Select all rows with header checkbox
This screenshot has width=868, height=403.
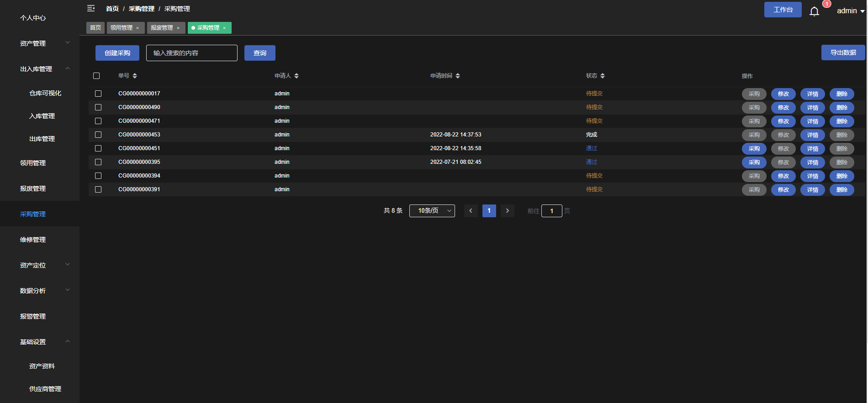click(x=96, y=76)
